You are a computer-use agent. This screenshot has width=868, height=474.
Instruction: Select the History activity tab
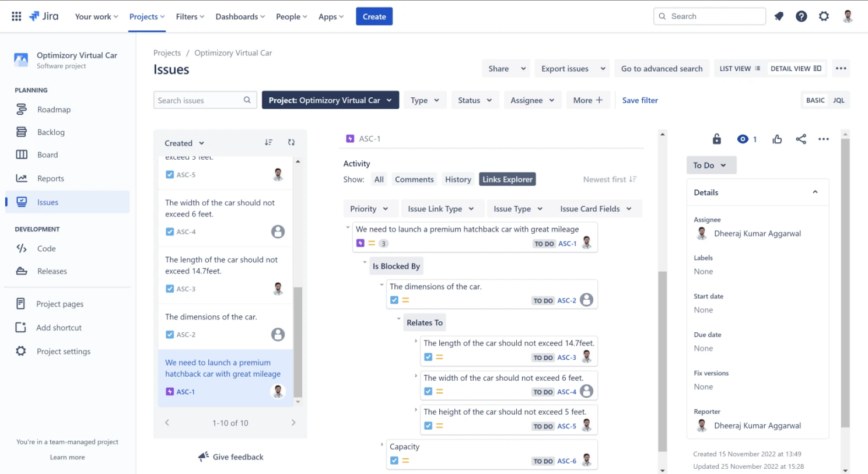coord(458,180)
